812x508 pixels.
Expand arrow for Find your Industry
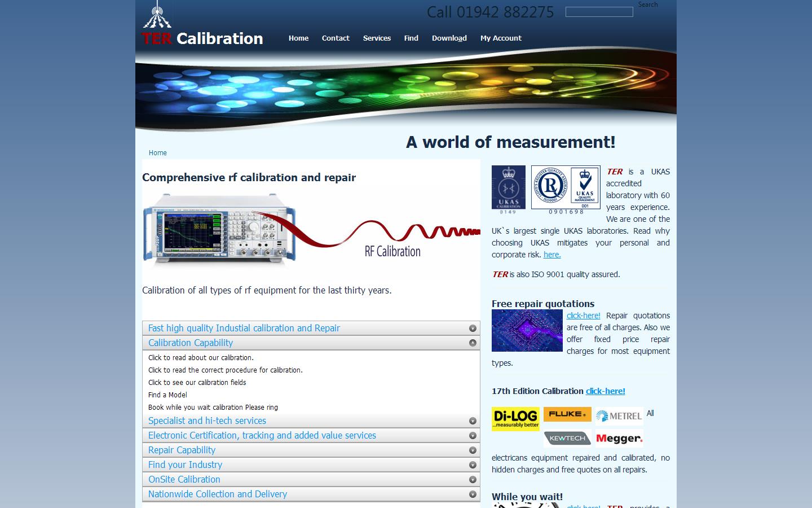[473, 465]
